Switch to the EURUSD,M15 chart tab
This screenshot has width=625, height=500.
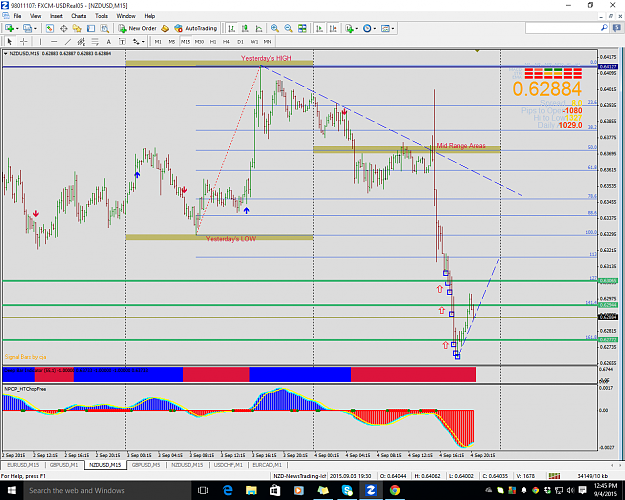point(23,465)
